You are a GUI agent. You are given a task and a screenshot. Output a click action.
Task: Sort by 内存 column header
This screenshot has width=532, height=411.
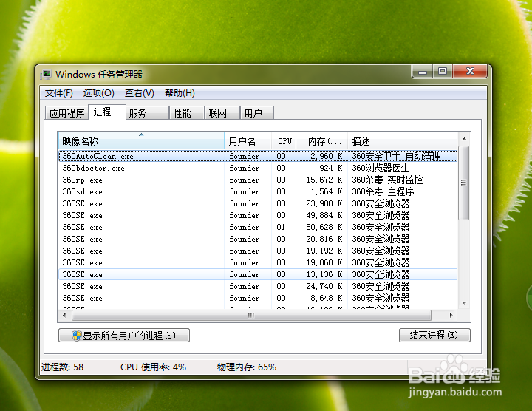[x=322, y=141]
